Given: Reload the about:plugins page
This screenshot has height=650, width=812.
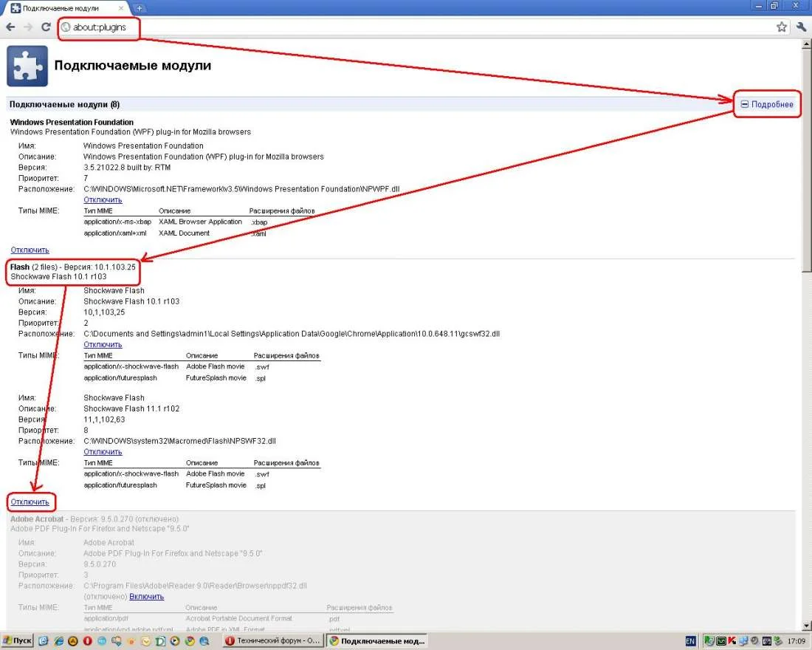Looking at the screenshot, I should pyautogui.click(x=46, y=27).
